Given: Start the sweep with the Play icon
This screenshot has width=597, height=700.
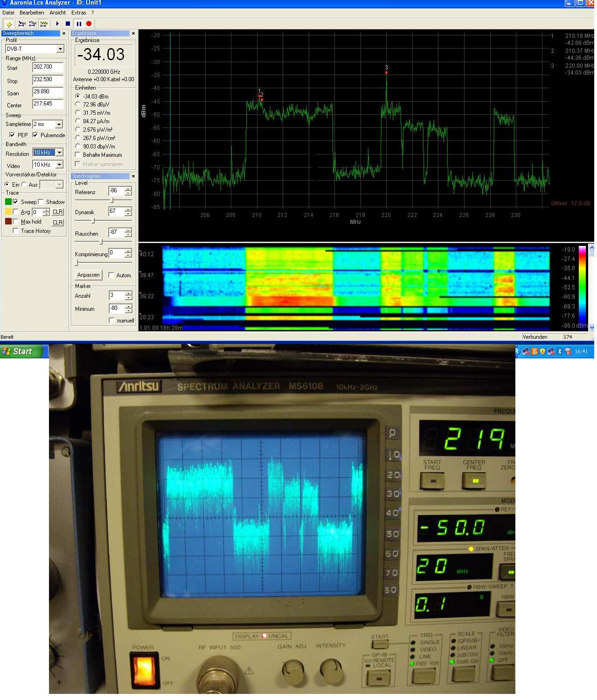Looking at the screenshot, I should tap(57, 23).
